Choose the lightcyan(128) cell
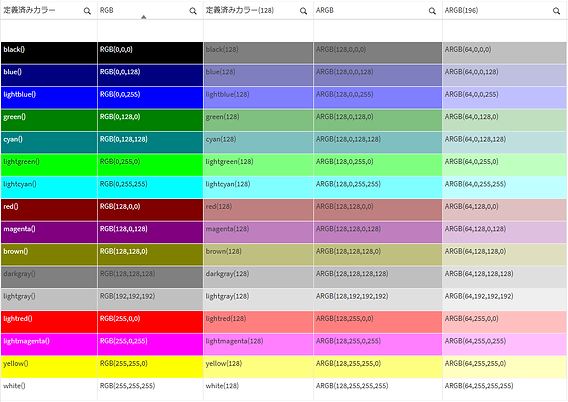Screen dimensions: 568x402 pyautogui.click(x=258, y=188)
